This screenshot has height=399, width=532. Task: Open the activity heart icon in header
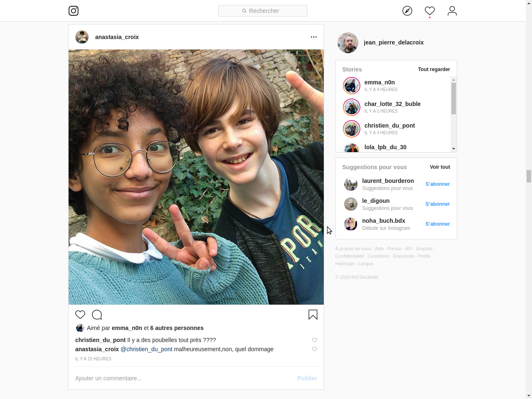[x=430, y=11]
